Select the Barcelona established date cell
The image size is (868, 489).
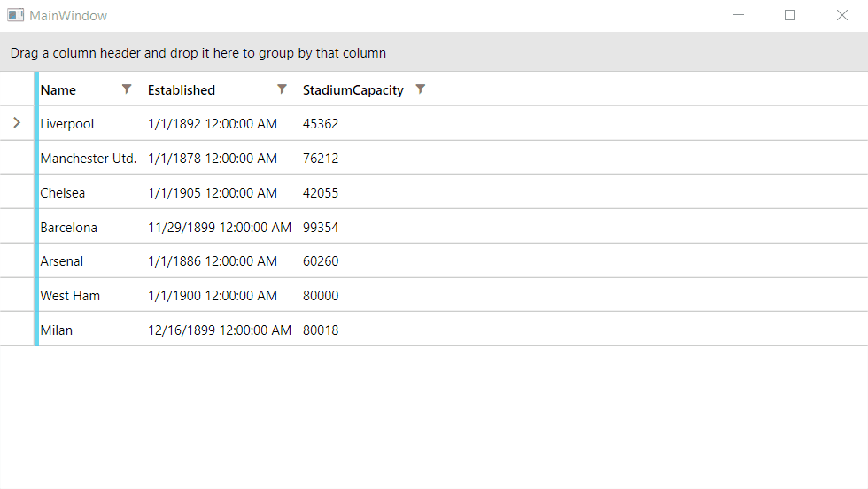pyautogui.click(x=220, y=228)
